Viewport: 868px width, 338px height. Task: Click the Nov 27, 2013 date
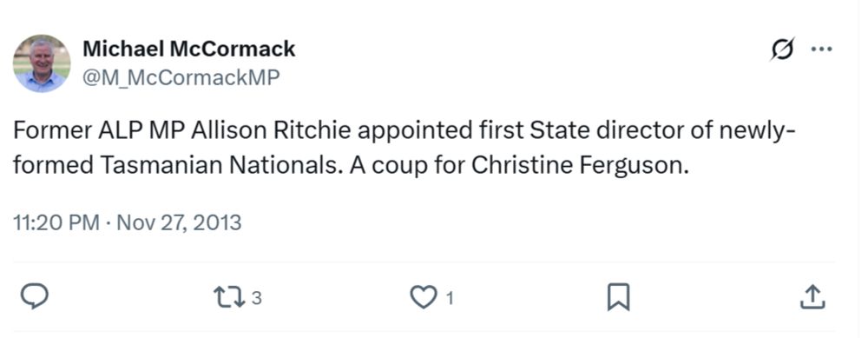pos(180,222)
